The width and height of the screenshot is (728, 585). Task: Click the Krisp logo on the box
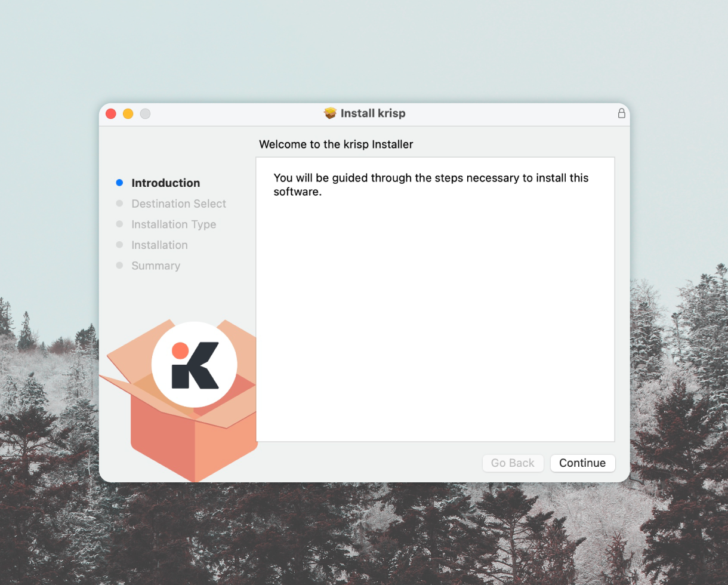click(x=195, y=364)
